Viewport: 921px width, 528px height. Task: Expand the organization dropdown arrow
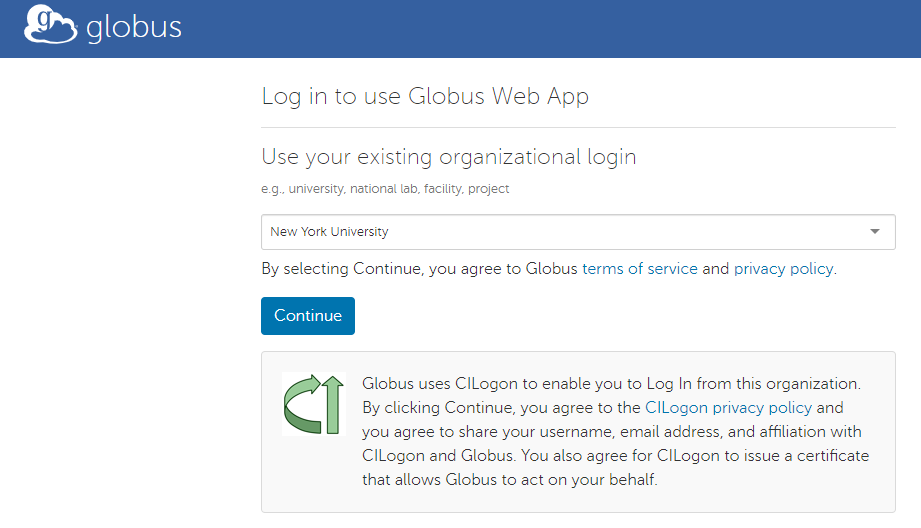[875, 232]
